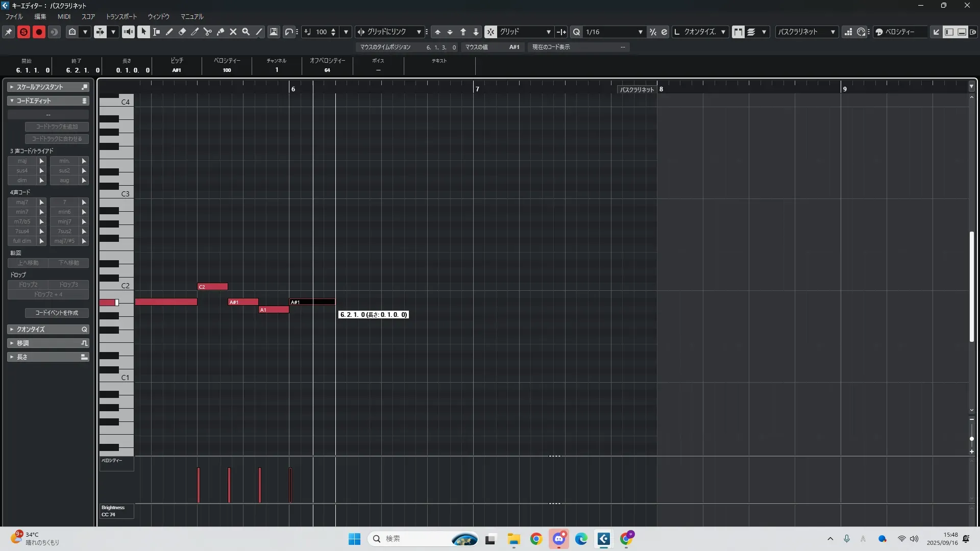Open the MIDI menu
The height and width of the screenshot is (551, 980).
(64, 16)
